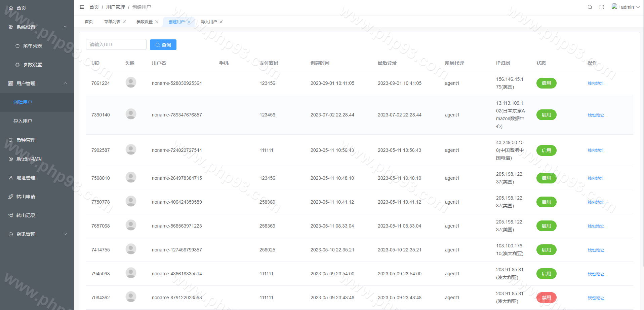This screenshot has width=644, height=310.
Task: Open 钱包地址 link for UID 7390140
Action: pos(596,115)
